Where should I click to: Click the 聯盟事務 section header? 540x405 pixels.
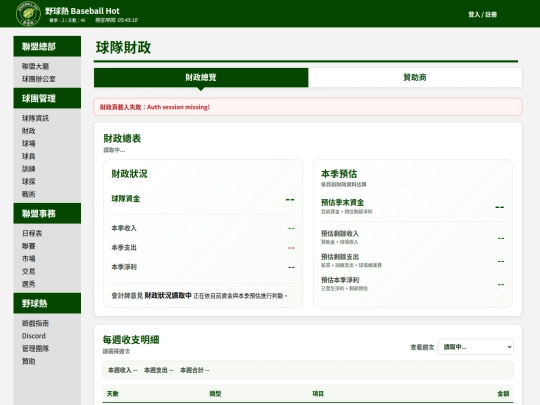click(47, 214)
